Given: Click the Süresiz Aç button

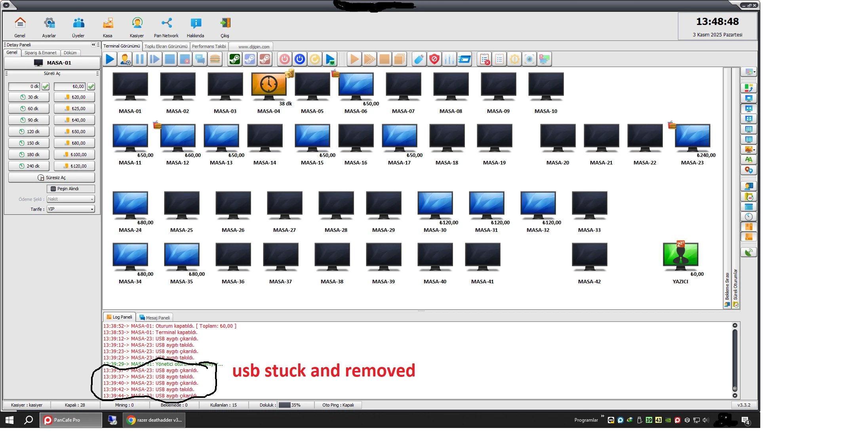Looking at the screenshot, I should tap(51, 178).
